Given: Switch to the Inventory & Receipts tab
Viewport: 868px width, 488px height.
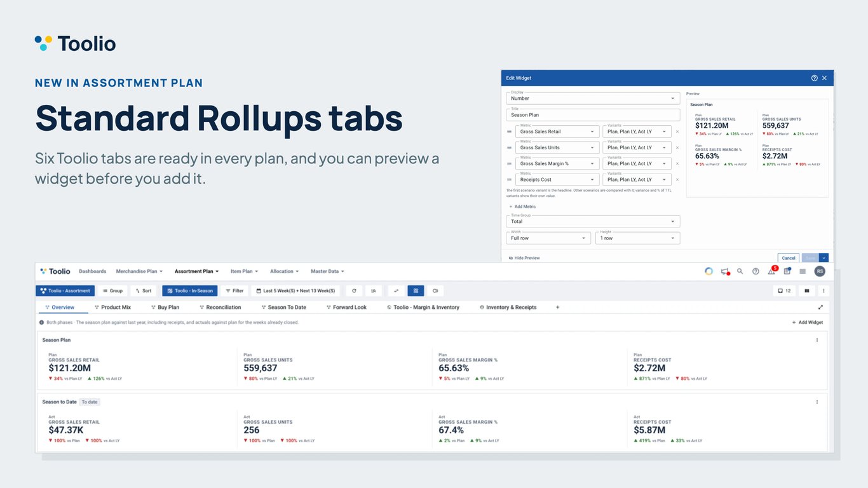Looking at the screenshot, I should point(508,307).
